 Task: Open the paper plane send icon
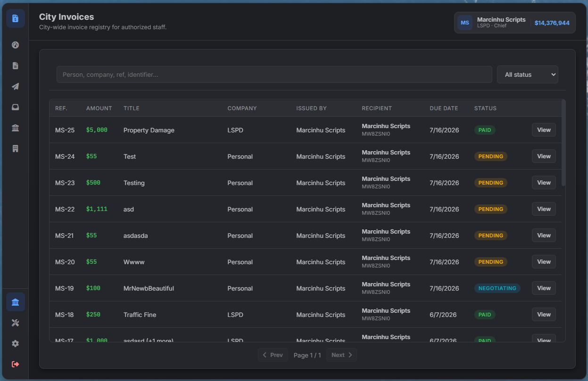point(16,87)
